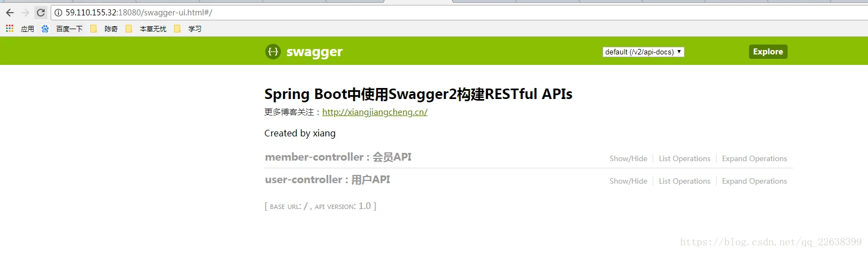The height and width of the screenshot is (253, 868).
Task: Expand the user-controller section heading
Action: (327, 180)
